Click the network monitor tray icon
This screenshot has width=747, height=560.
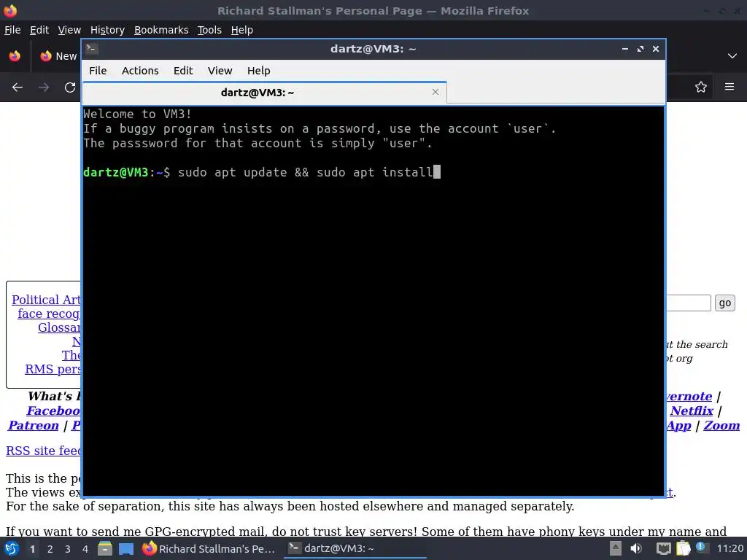[663, 548]
